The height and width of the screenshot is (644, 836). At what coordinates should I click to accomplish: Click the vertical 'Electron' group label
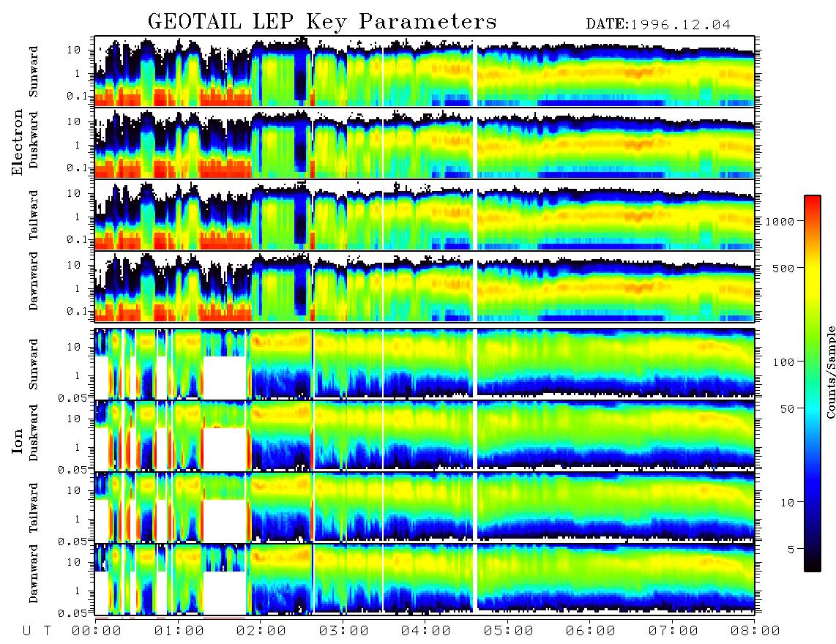click(x=18, y=142)
